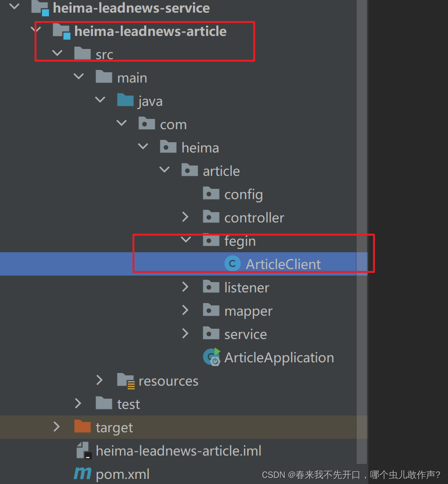Viewport: 448px width, 484px height.
Task: Expand the service package
Action: point(185,333)
